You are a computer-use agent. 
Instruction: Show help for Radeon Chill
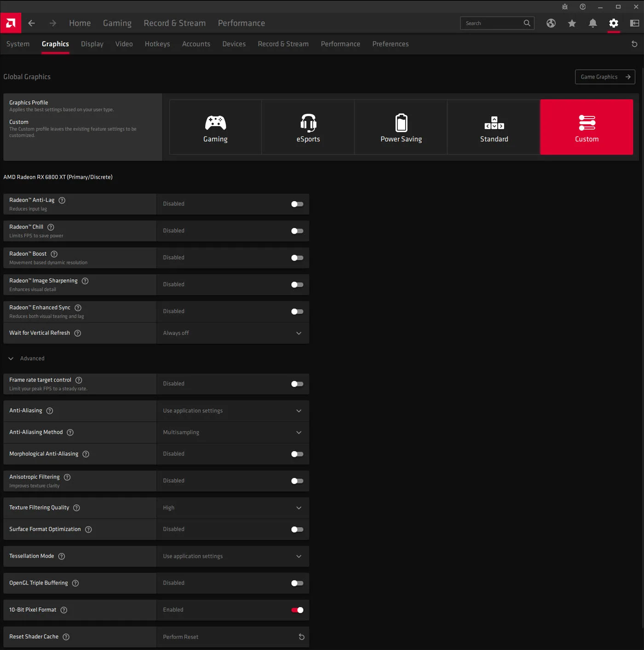[x=51, y=227]
